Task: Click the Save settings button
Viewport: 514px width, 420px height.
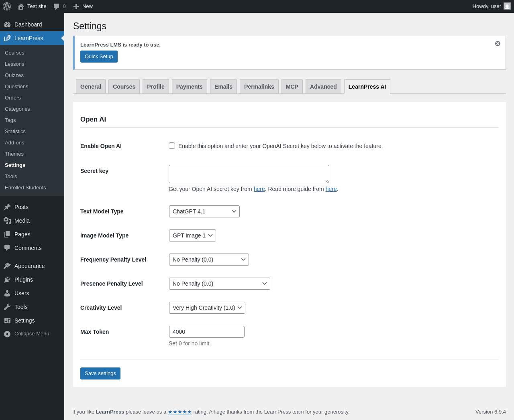Action: (100, 373)
